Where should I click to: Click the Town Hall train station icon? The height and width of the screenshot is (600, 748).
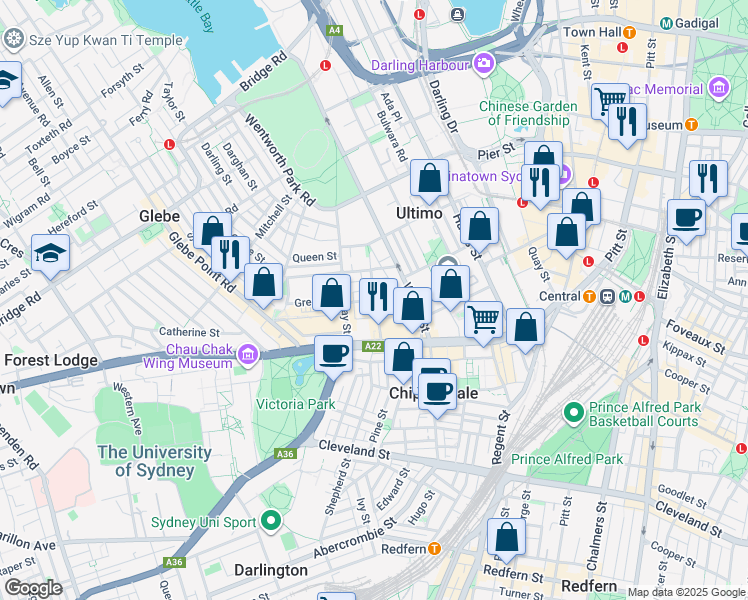coord(629,32)
